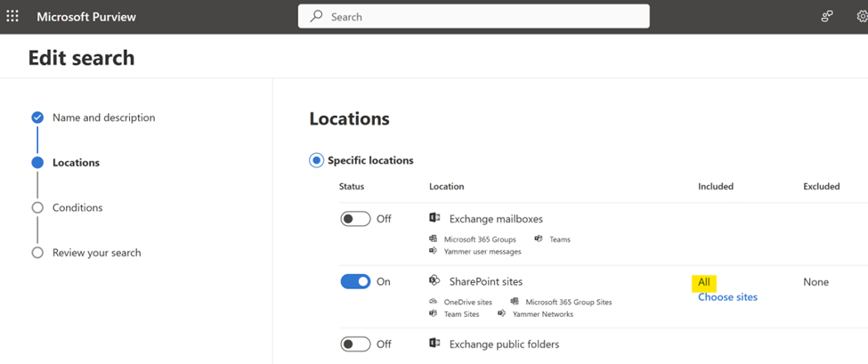Turn off the SharePoint sites toggle
The width and height of the screenshot is (868, 364).
[x=355, y=281]
